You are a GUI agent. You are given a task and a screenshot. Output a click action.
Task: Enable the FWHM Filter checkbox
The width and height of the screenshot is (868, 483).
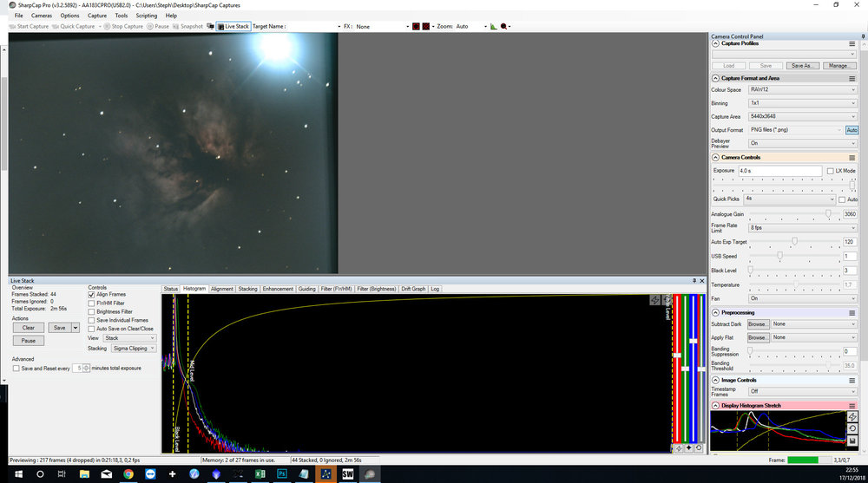click(91, 304)
